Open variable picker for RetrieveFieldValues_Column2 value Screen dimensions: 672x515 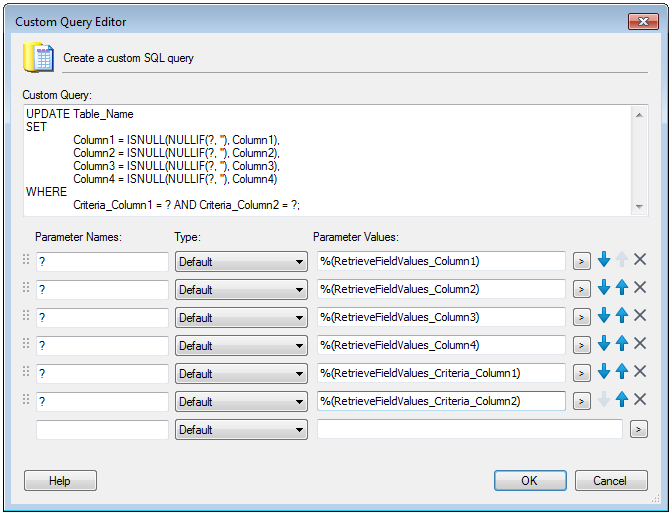pos(582,290)
